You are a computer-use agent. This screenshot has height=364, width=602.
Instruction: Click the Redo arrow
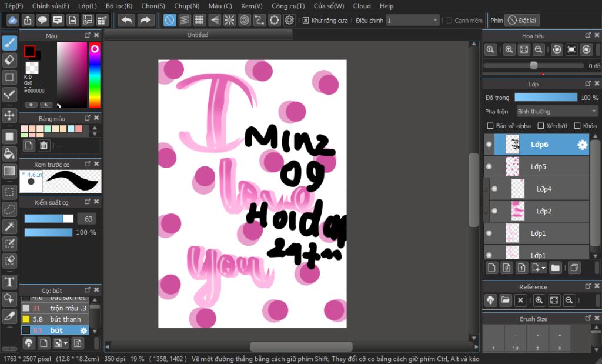(x=145, y=21)
